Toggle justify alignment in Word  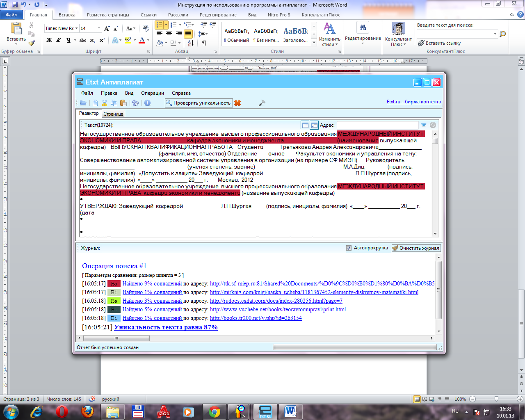point(188,34)
